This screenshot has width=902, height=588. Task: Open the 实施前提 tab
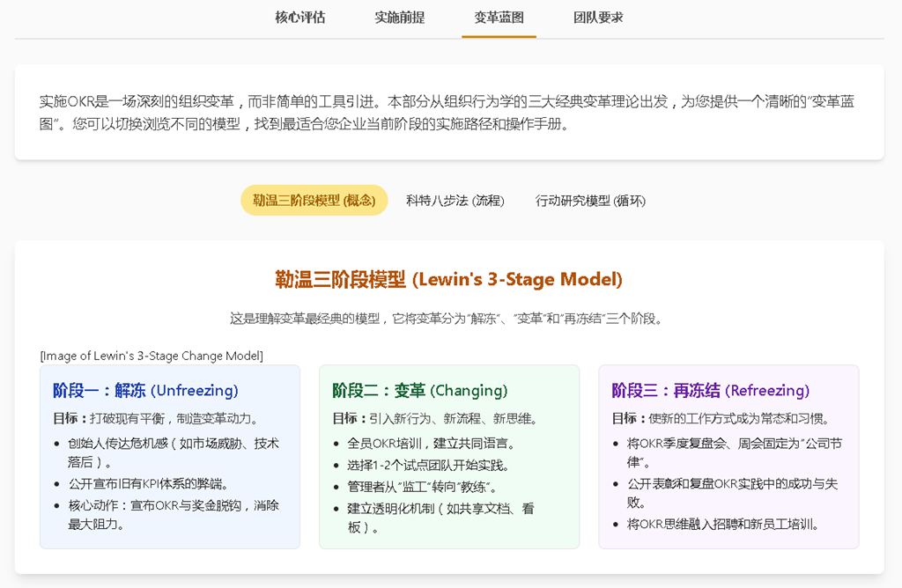coord(399,18)
